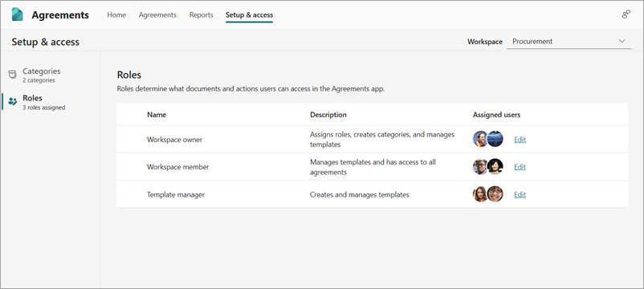Select the Workspace owner role name

point(174,140)
